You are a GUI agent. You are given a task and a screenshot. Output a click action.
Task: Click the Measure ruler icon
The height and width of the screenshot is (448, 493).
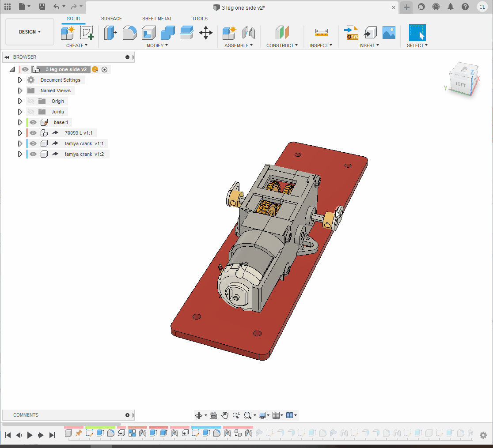click(321, 33)
